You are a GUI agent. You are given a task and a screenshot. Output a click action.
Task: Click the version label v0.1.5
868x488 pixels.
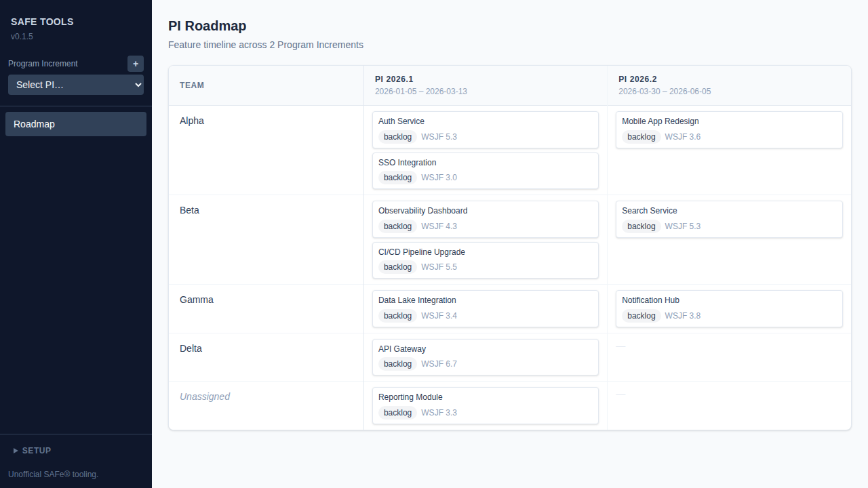(x=22, y=37)
